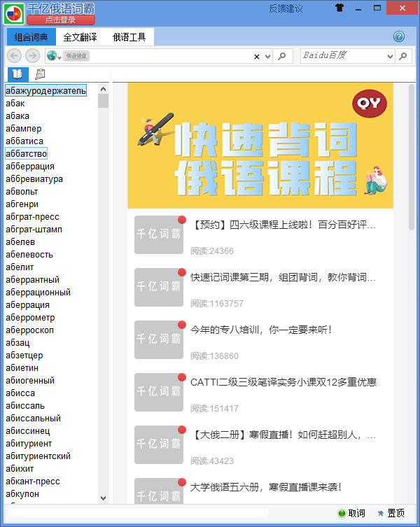The width and height of the screenshot is (420, 527).
Task: Open the globe language selector
Action: [53, 56]
